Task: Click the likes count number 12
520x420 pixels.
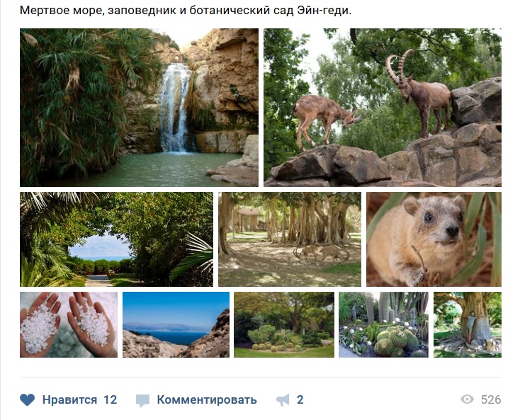Action: (x=110, y=399)
